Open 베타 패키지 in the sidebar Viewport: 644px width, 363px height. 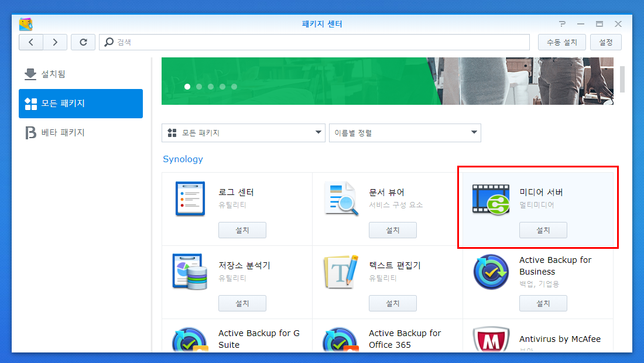[81, 133]
